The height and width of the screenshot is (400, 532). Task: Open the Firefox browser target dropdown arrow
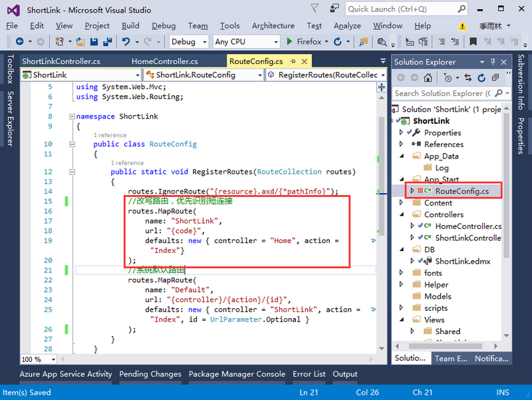327,42
